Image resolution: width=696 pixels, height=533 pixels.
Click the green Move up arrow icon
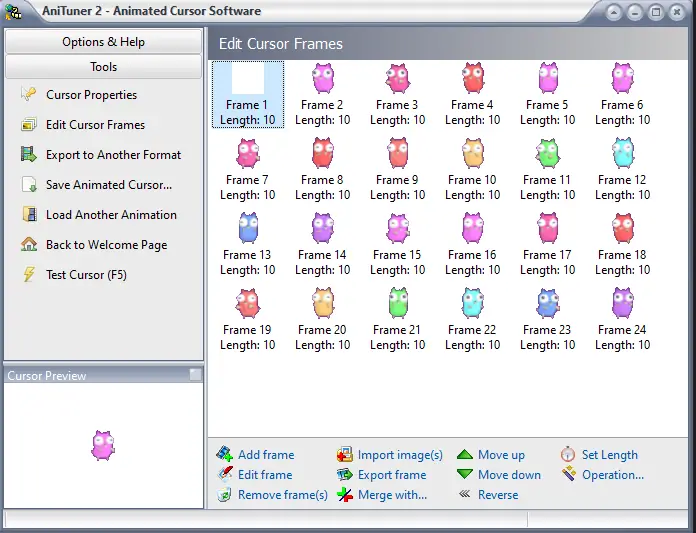tap(465, 454)
